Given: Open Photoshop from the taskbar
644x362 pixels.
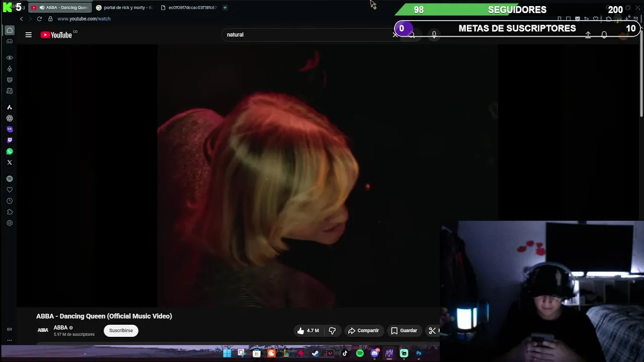Looking at the screenshot, I should (x=419, y=353).
